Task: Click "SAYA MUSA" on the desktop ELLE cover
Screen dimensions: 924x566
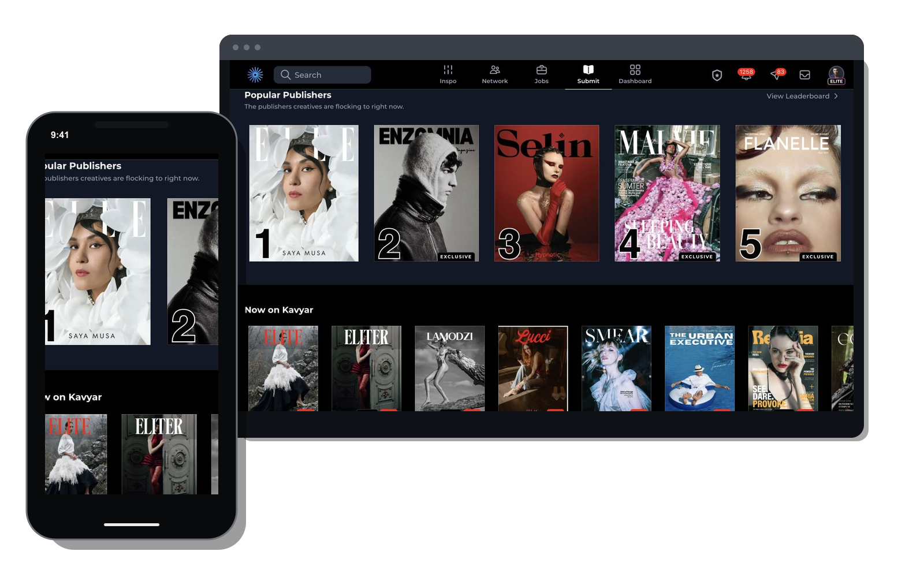Action: [x=304, y=253]
